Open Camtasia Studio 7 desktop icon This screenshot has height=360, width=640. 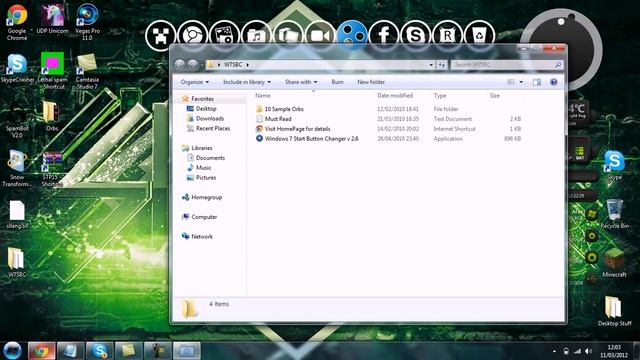point(87,71)
